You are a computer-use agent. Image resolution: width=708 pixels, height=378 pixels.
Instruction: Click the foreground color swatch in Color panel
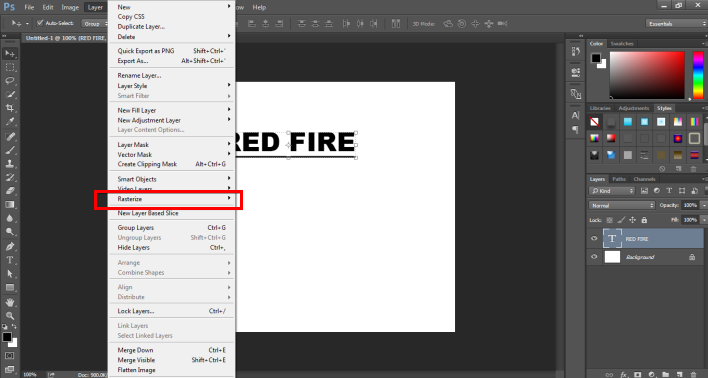596,58
